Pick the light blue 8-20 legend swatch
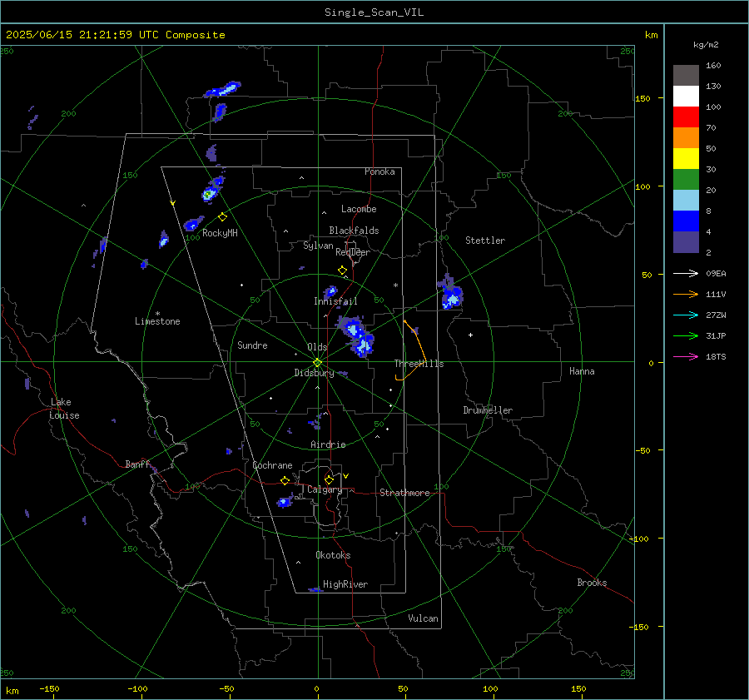 686,201
